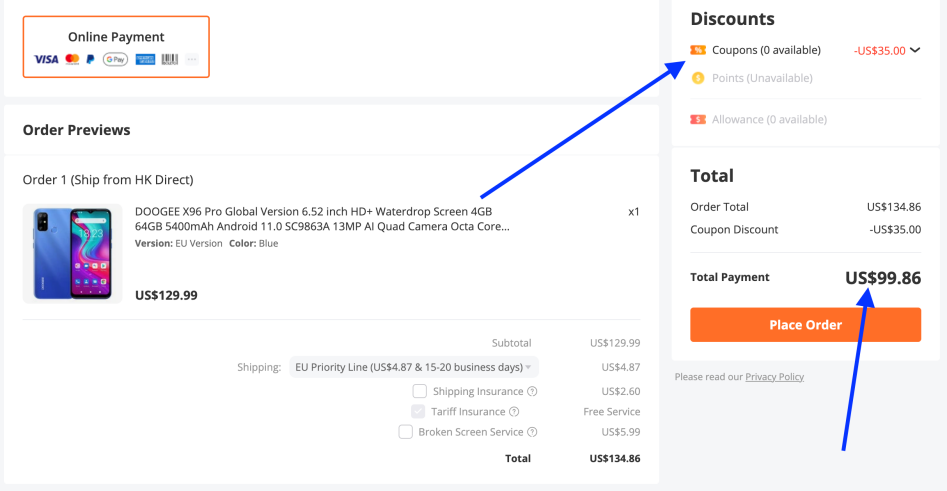Place the order with orange button
This screenshot has height=491, width=947.
coord(806,325)
